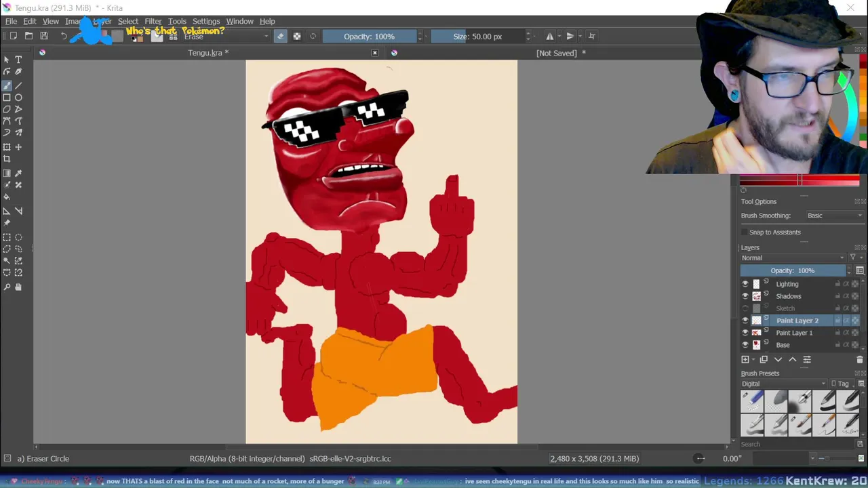Duplicate the current layer icon

coord(764,359)
